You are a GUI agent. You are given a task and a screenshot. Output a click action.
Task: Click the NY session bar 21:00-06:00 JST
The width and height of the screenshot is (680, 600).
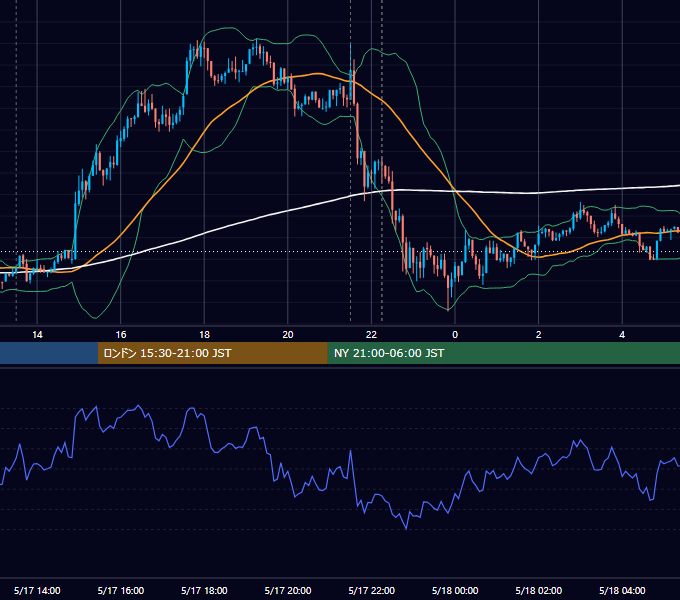pos(503,353)
